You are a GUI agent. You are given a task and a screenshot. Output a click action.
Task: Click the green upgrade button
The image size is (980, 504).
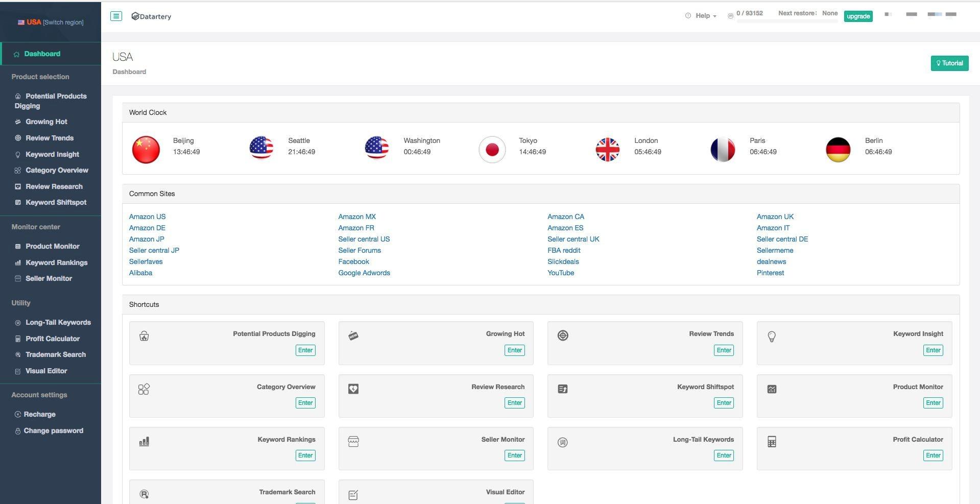858,16
